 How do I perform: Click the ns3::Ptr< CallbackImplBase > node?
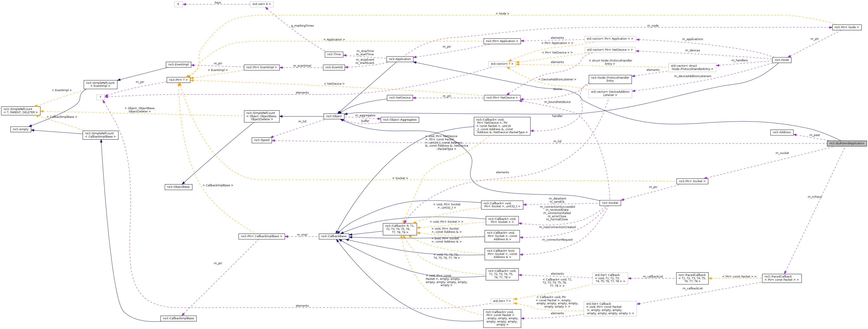tap(261, 236)
